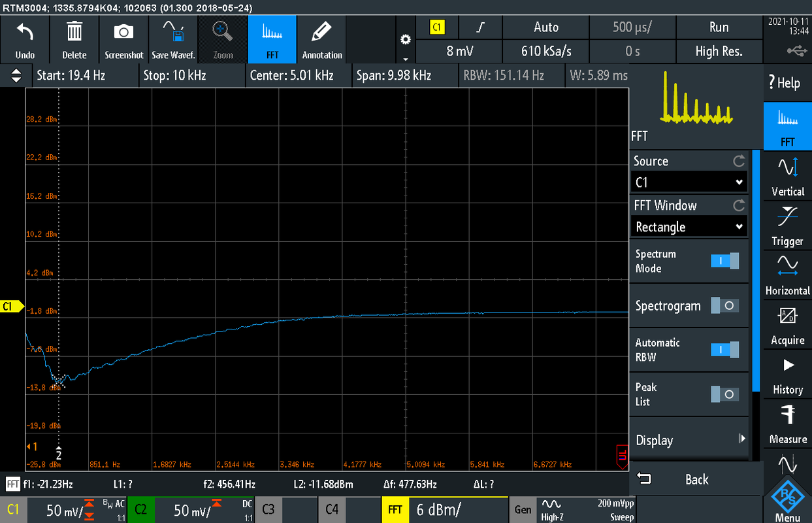Reset FFT Window with circular arrow
This screenshot has width=812, height=523.
click(x=739, y=205)
